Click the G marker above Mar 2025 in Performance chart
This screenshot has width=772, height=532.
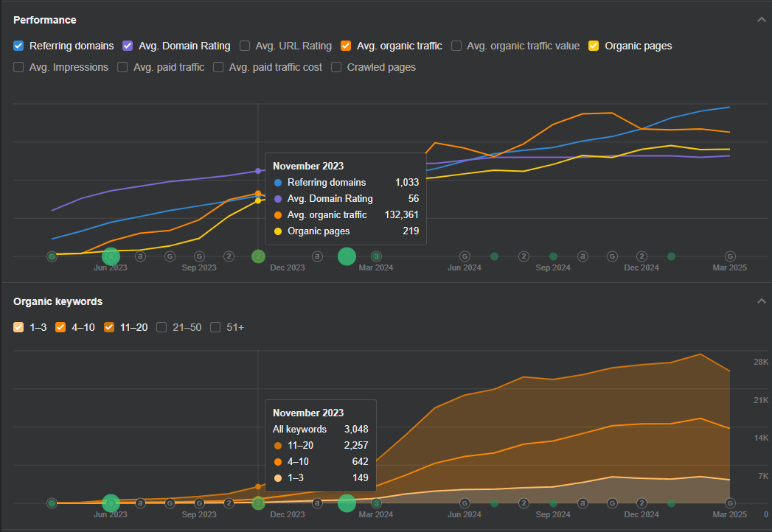pyautogui.click(x=730, y=256)
